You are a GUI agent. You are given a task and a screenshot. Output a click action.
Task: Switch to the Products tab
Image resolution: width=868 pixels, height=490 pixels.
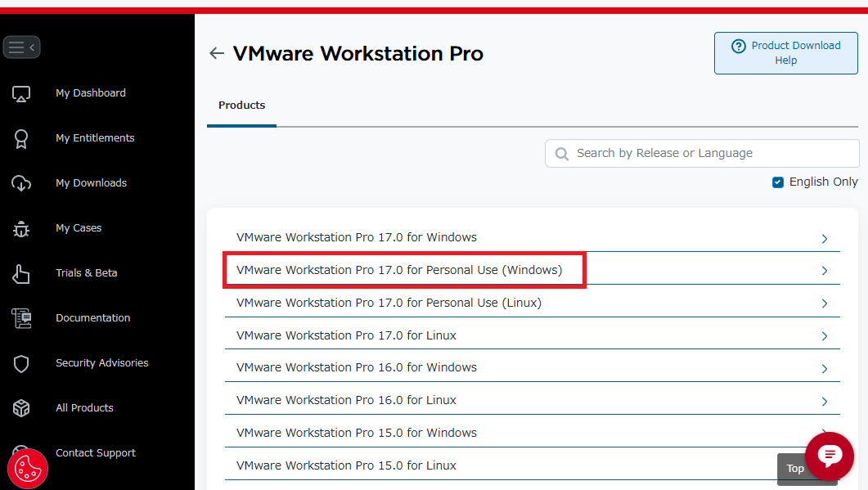pyautogui.click(x=241, y=105)
